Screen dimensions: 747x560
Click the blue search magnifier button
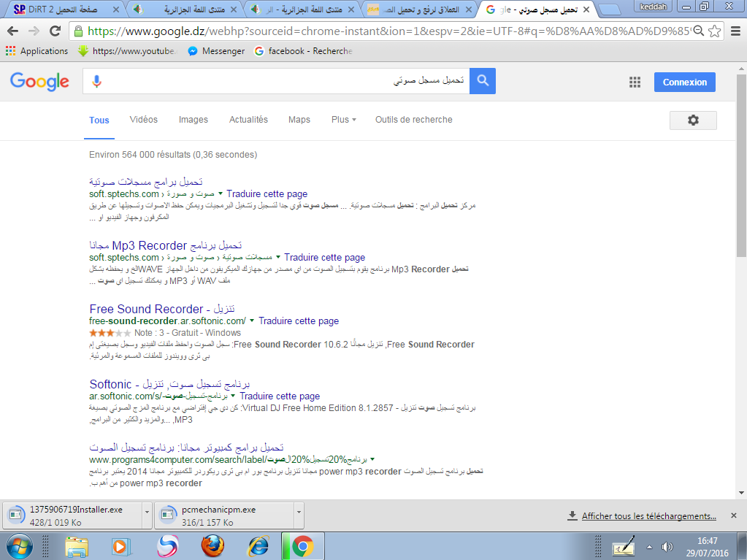pos(483,82)
